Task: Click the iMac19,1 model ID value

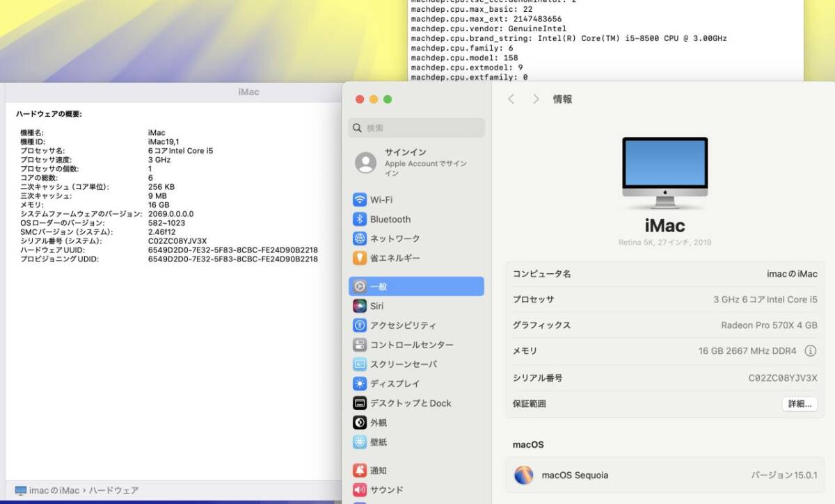Action: tap(164, 142)
